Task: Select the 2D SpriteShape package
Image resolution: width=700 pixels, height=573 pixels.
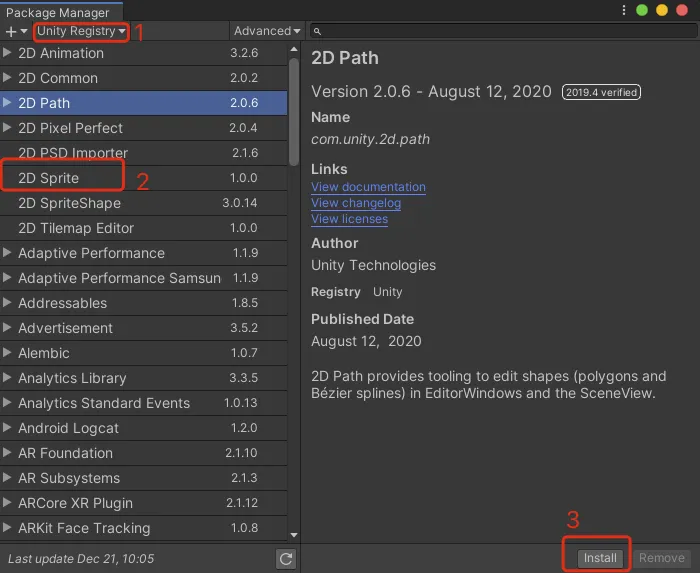Action: point(143,203)
